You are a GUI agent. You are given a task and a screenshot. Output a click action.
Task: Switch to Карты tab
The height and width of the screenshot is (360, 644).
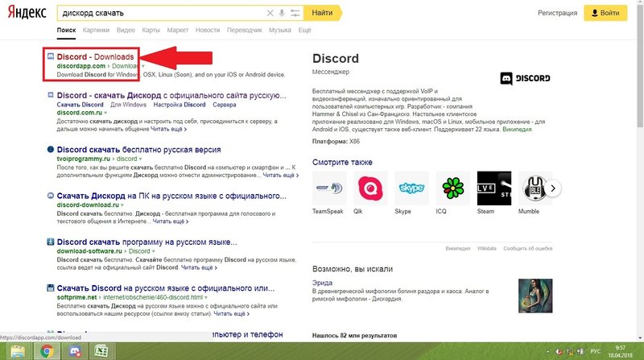pos(151,30)
